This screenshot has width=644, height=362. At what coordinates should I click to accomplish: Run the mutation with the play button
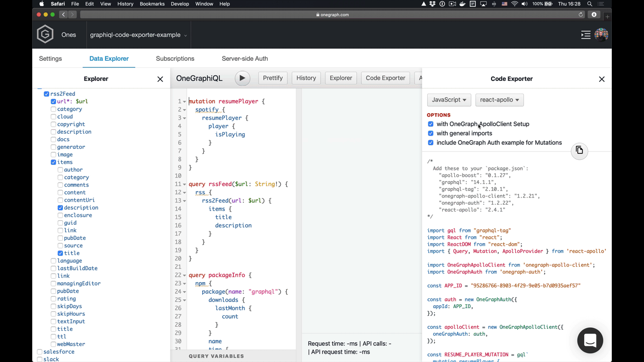tap(242, 78)
